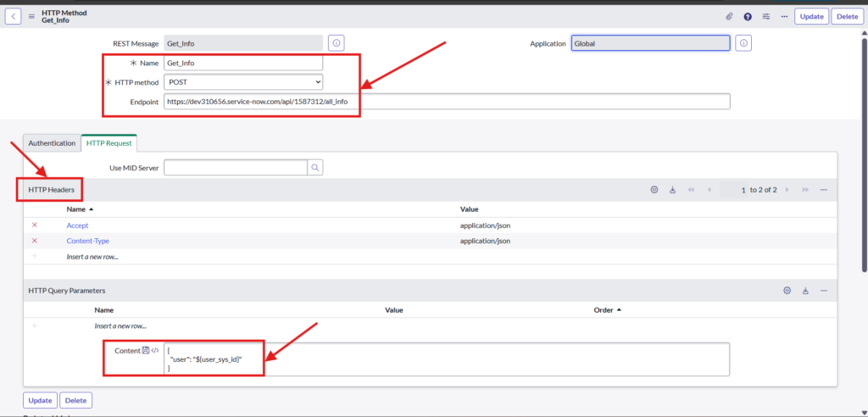
Task: Click info icon beside Application field
Action: [x=743, y=42]
